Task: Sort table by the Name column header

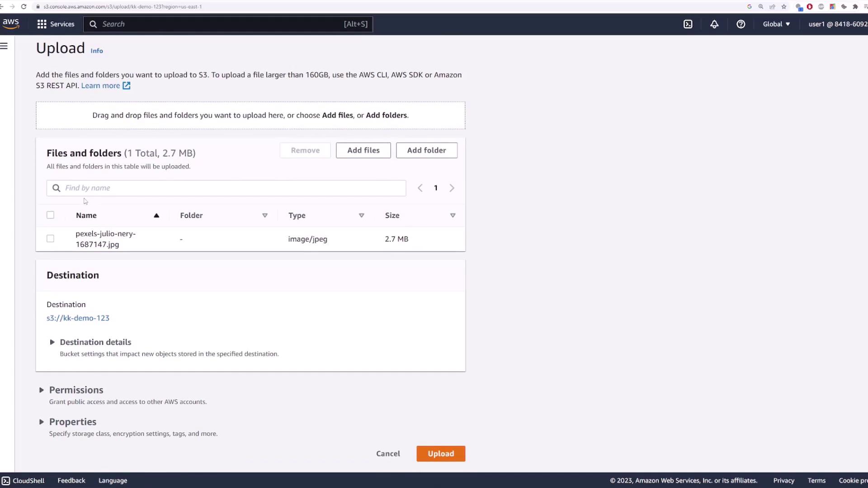Action: tap(86, 216)
